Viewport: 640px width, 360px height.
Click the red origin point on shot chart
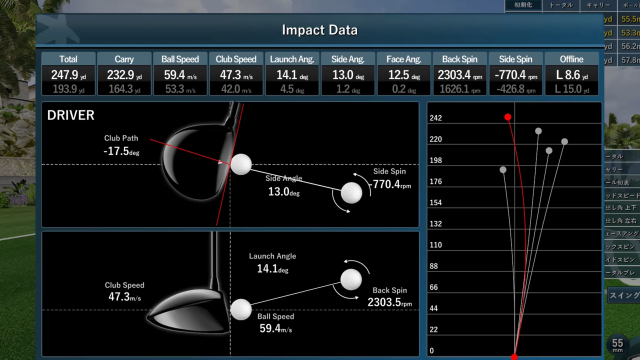click(x=514, y=357)
